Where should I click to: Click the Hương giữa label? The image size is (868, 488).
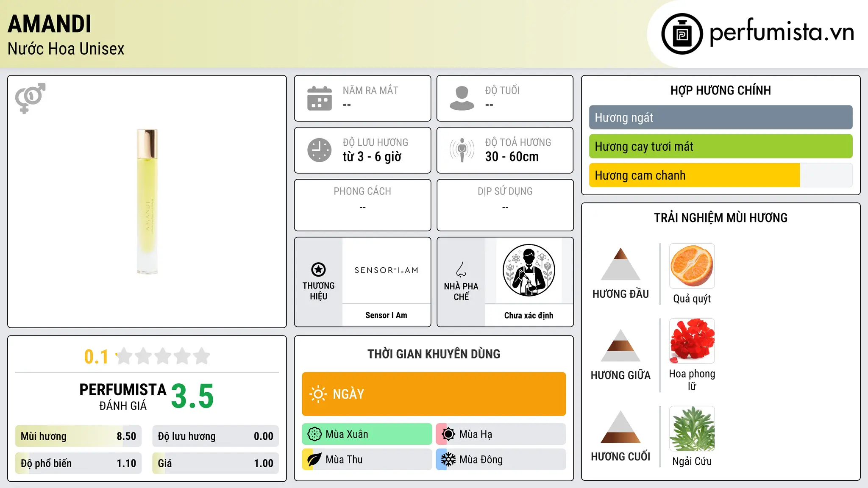coord(620,375)
